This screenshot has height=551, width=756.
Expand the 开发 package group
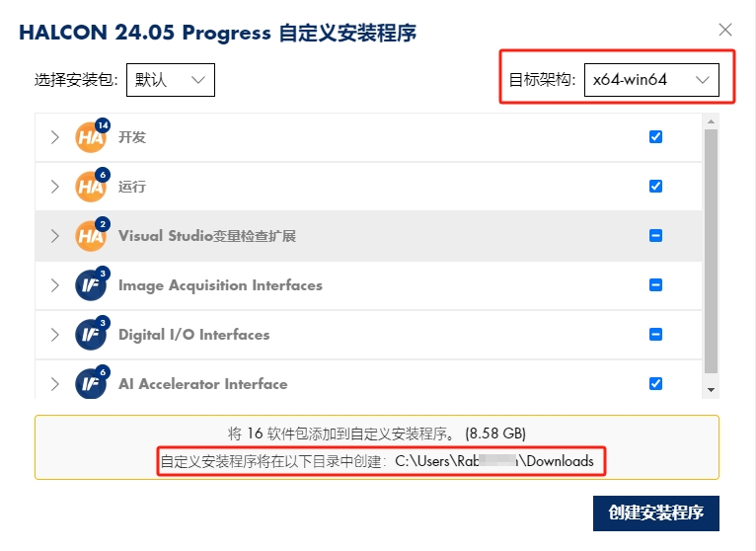[55, 137]
